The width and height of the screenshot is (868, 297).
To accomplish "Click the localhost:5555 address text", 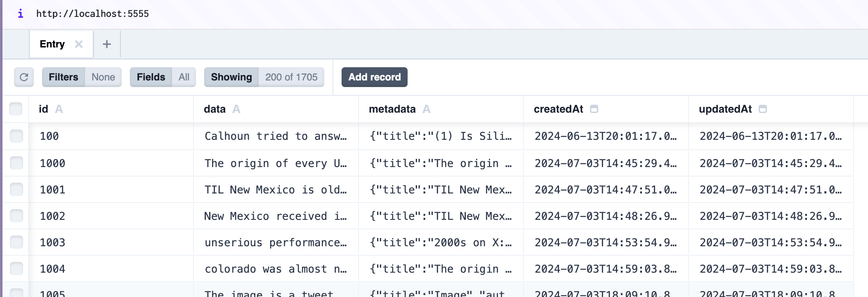I will [x=92, y=14].
